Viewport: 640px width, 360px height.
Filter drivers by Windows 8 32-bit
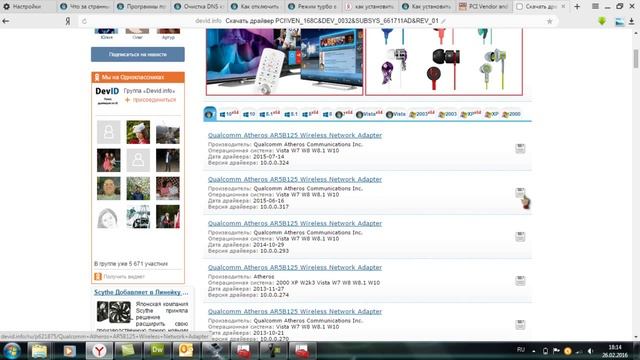(327, 114)
